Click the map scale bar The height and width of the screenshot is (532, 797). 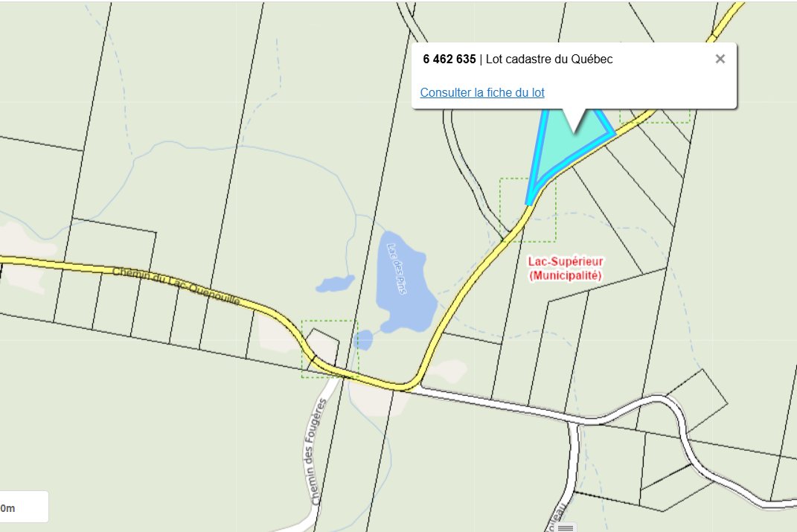pyautogui.click(x=24, y=507)
